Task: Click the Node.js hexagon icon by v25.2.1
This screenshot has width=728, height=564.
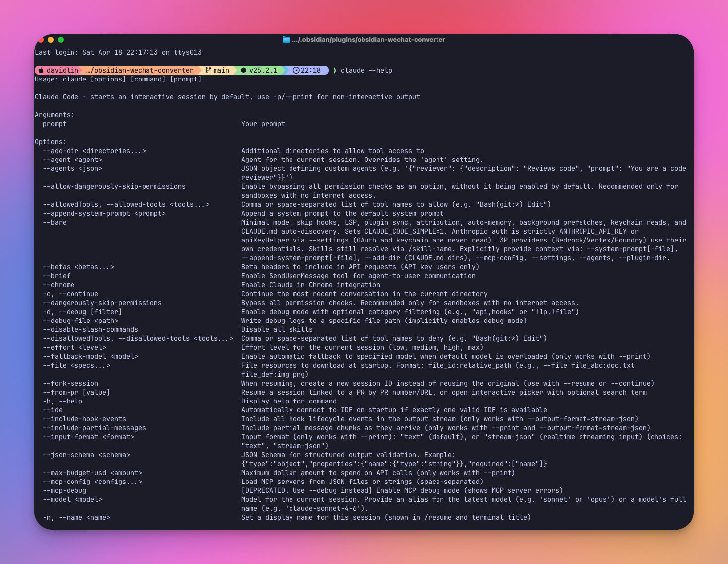Action: point(244,70)
